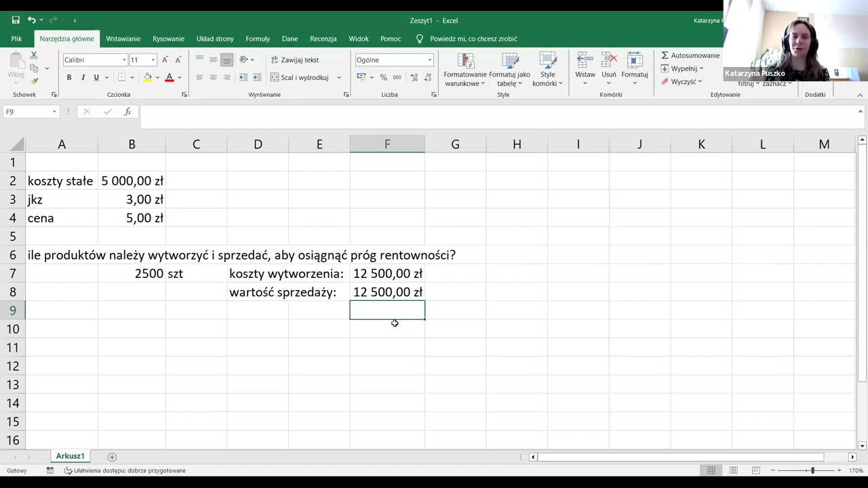Open Formatuj jako tabelę gallery
The width and height of the screenshot is (868, 488).
pos(509,70)
